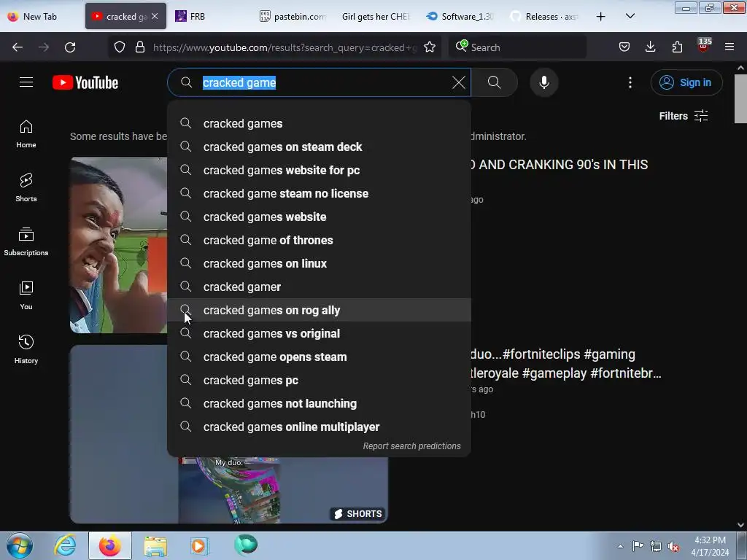
Task: Choose suggestion 'cracked game of thrones'
Action: click(320, 240)
